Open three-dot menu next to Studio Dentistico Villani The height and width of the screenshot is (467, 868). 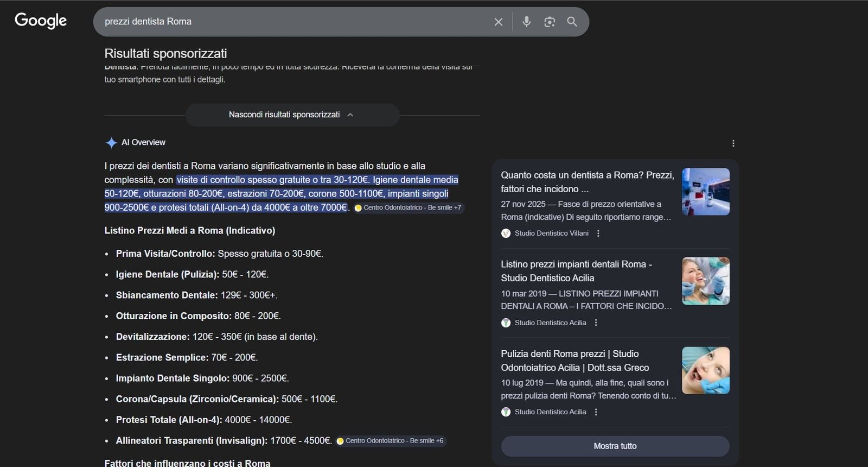598,233
